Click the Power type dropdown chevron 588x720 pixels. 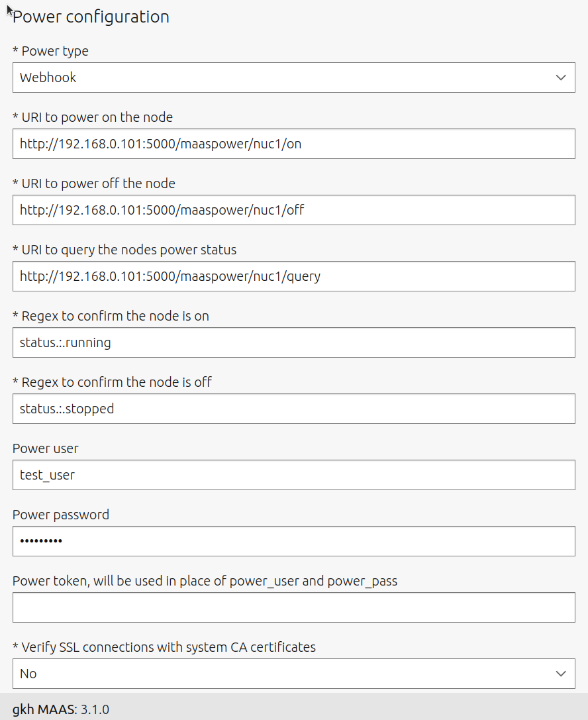(561, 77)
